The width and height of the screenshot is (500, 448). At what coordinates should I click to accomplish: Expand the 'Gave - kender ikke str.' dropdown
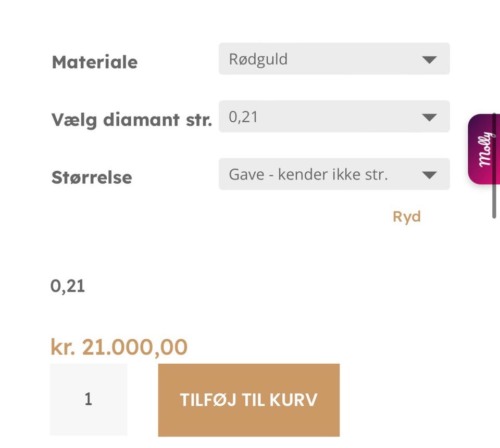click(334, 174)
